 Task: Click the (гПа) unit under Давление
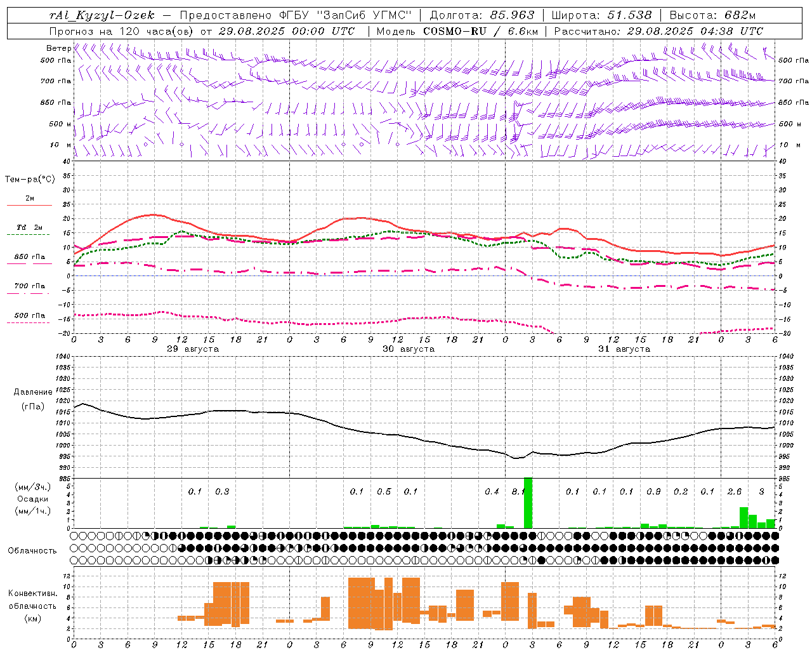coord(33,407)
